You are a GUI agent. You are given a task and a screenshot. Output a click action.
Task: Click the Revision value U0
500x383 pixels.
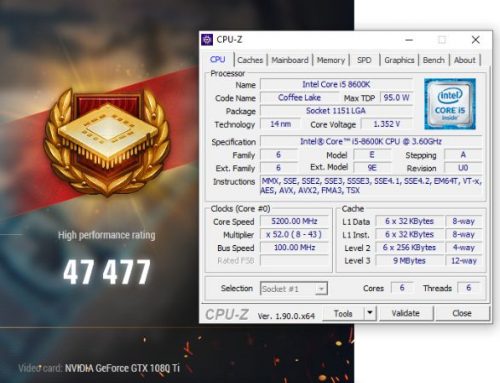[463, 168]
